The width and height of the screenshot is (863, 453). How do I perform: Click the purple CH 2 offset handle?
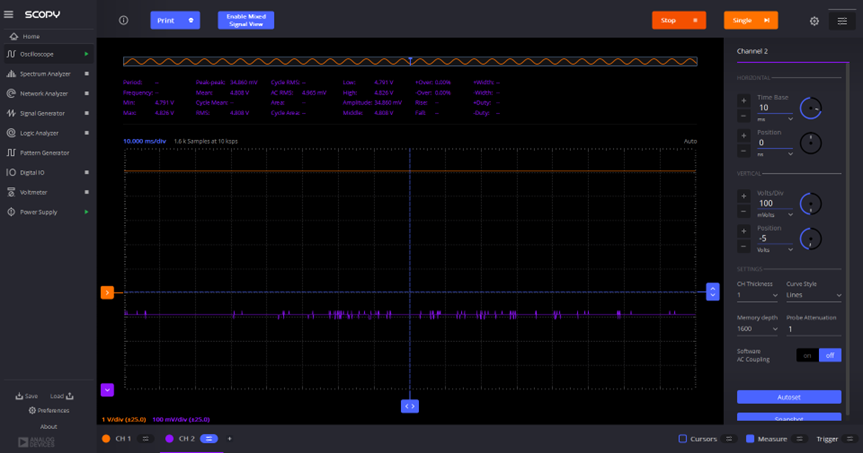pyautogui.click(x=107, y=390)
